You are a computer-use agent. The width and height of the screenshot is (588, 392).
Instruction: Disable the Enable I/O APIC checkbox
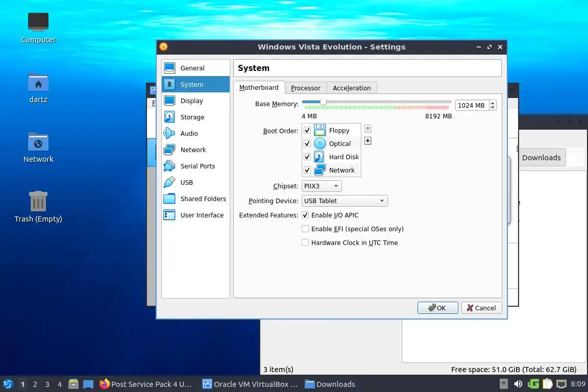pos(305,215)
